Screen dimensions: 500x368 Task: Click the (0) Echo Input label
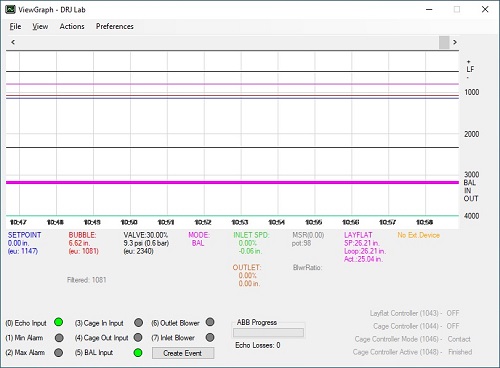(26, 323)
